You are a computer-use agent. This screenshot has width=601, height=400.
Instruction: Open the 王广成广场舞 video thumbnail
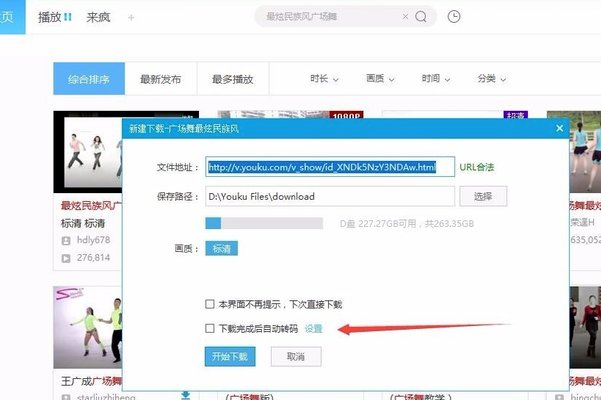[x=88, y=327]
